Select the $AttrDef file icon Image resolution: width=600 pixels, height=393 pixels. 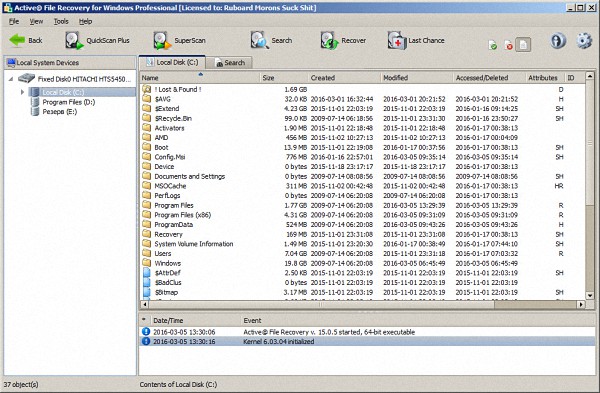[147, 273]
